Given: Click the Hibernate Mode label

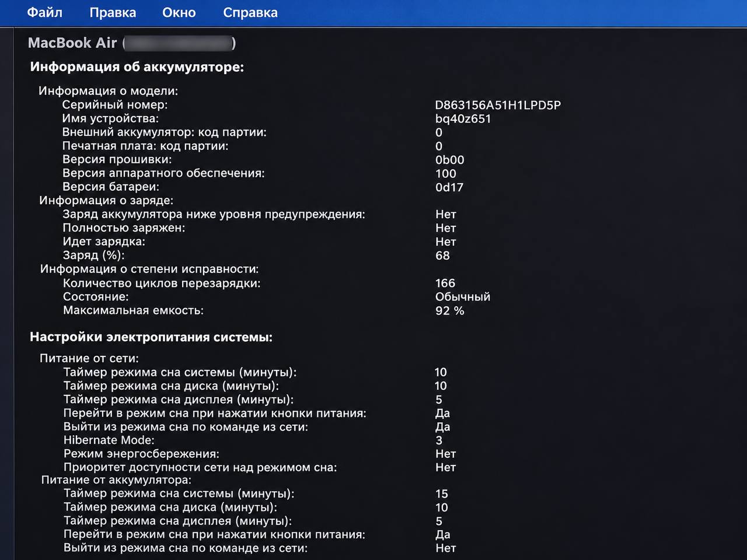Looking at the screenshot, I should click(x=109, y=440).
